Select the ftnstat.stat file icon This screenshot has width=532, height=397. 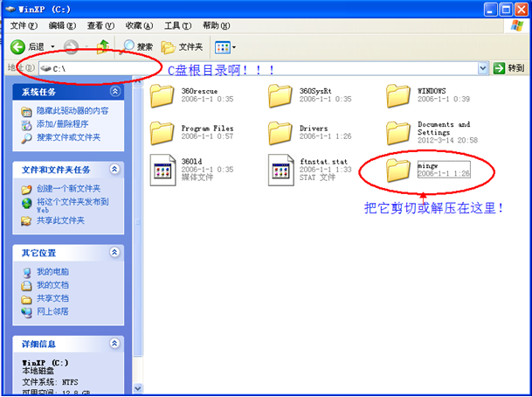click(281, 170)
